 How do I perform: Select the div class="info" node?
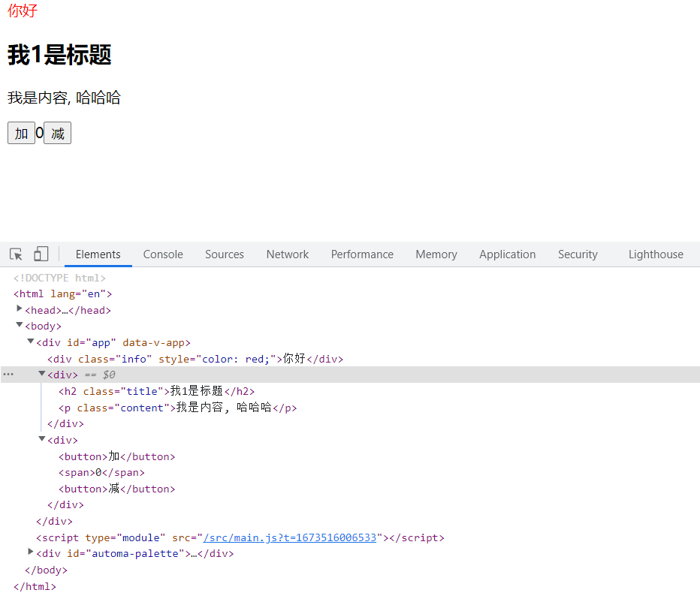[x=195, y=359]
